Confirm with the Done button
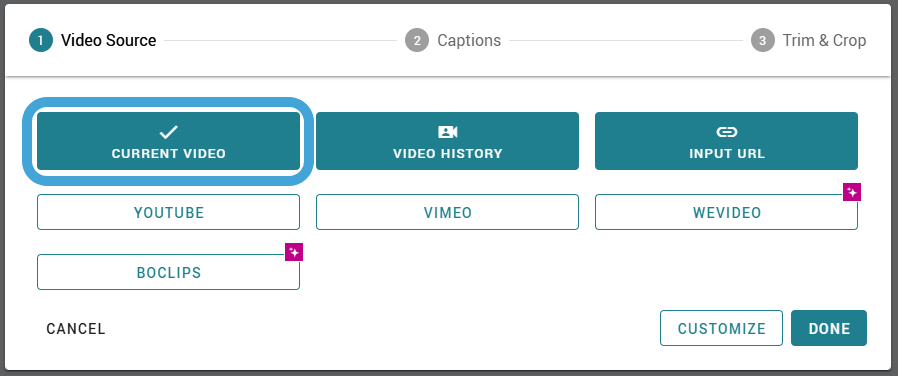The image size is (898, 376). (829, 328)
